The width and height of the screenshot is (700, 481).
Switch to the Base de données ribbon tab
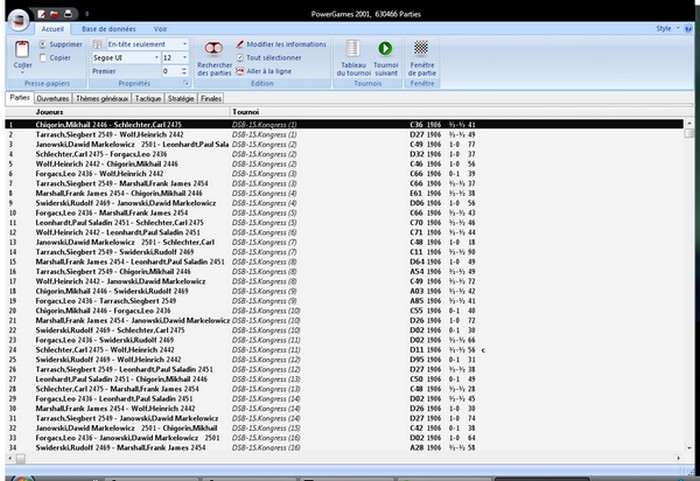tap(109, 29)
